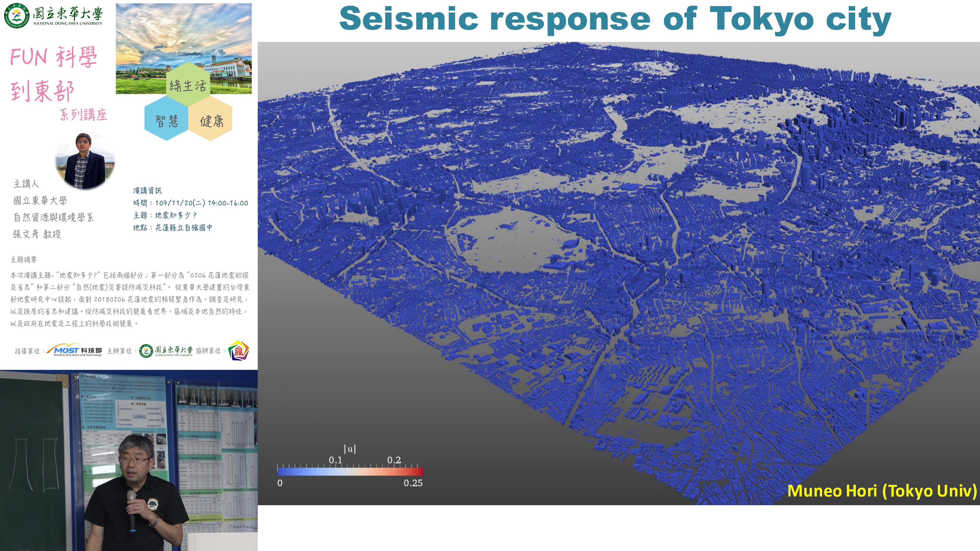
Task: Click the 主題摘要 section heading
Action: tap(23, 260)
